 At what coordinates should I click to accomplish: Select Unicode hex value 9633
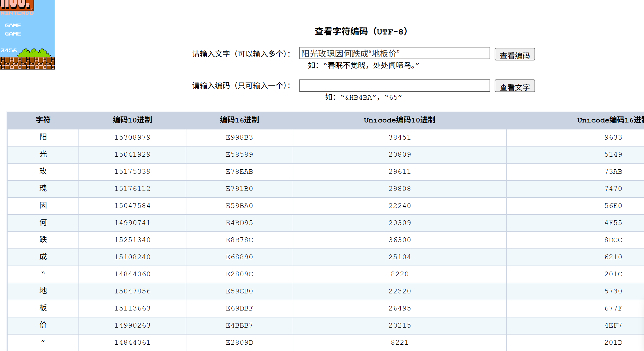point(613,137)
